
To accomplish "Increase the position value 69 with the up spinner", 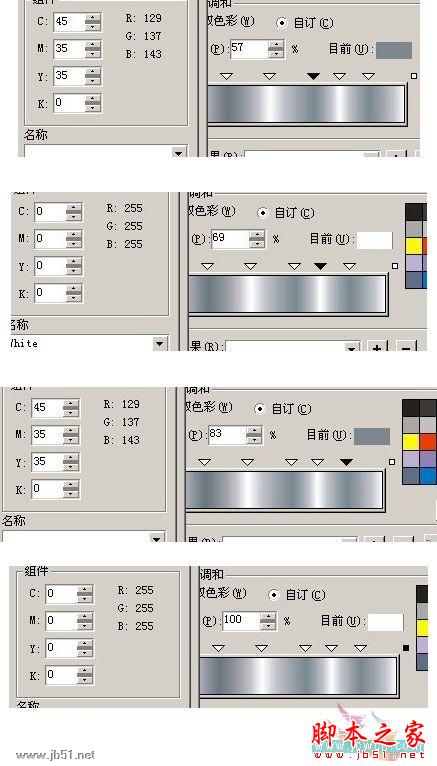I will pos(257,235).
